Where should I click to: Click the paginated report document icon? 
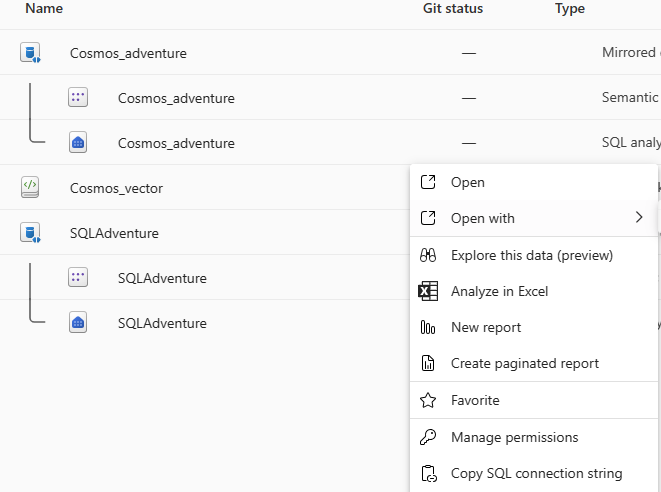point(428,363)
